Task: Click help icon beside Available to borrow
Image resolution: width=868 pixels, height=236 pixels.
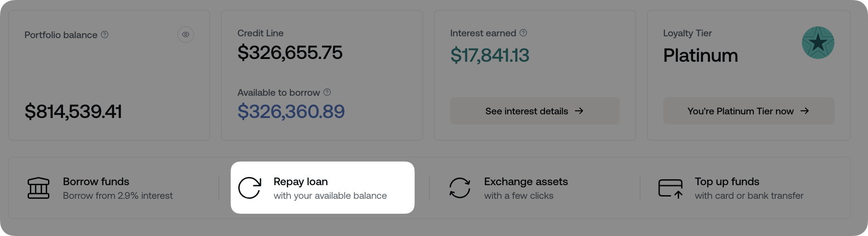Action: point(327,92)
